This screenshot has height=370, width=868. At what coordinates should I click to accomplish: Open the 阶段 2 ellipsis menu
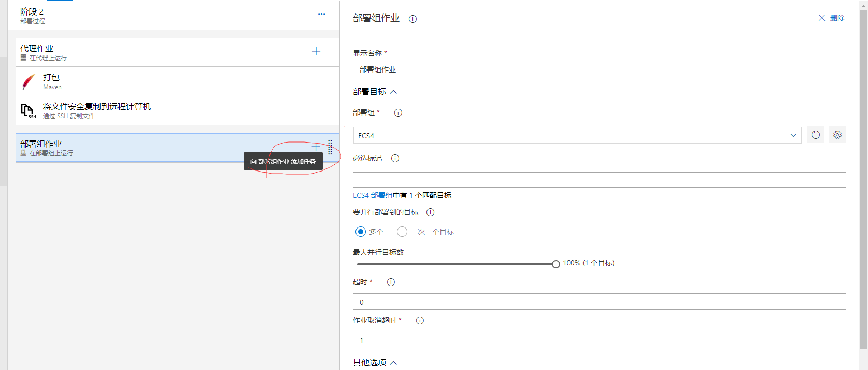coord(321,15)
